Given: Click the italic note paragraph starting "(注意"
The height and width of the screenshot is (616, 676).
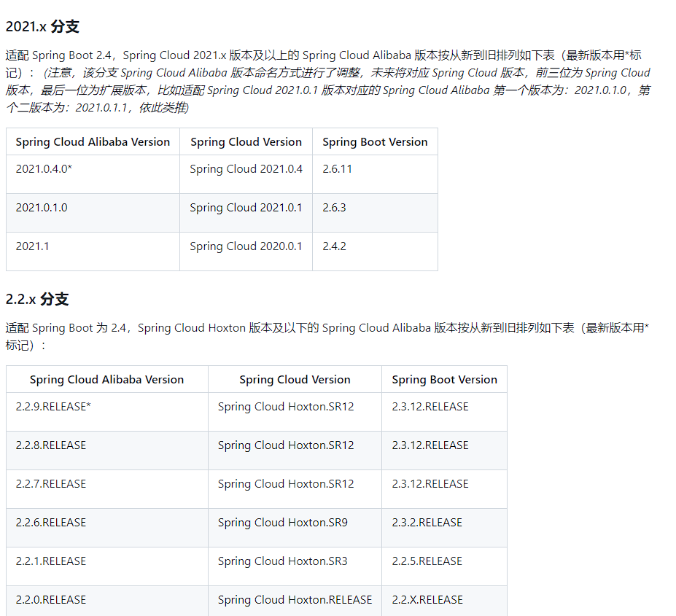Looking at the screenshot, I should click(x=327, y=90).
